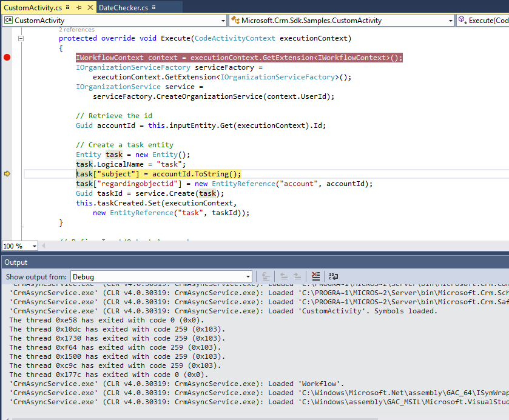This screenshot has height=420, width=509.
Task: Click the "Show output from:" label
Action: coord(36,276)
